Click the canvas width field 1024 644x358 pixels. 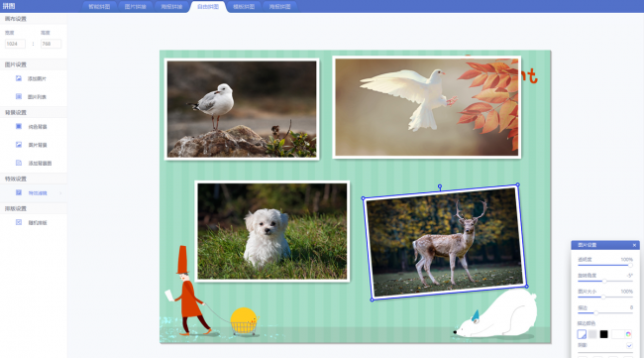click(x=15, y=44)
